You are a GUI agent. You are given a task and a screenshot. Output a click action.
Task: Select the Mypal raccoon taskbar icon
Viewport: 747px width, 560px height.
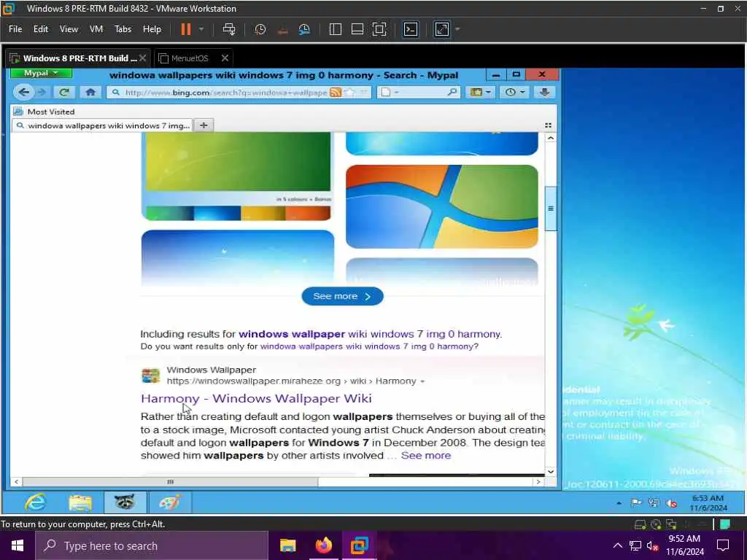[125, 502]
